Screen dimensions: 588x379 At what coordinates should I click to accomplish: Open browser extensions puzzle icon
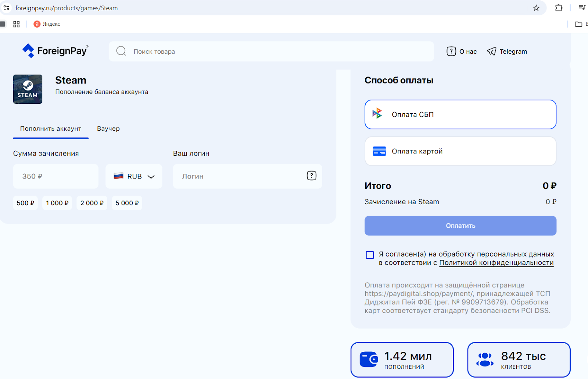[x=559, y=8]
